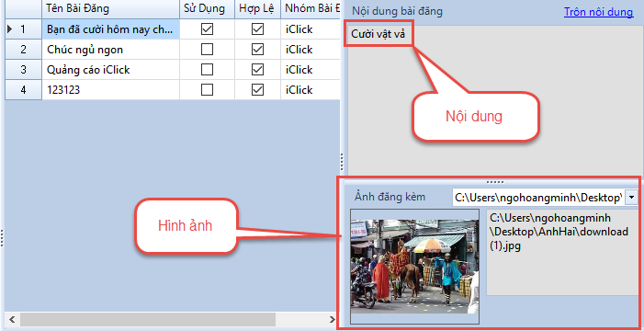Viewport: 644px width, 331px height.
Task: Select row header number 4
Action: point(23,89)
